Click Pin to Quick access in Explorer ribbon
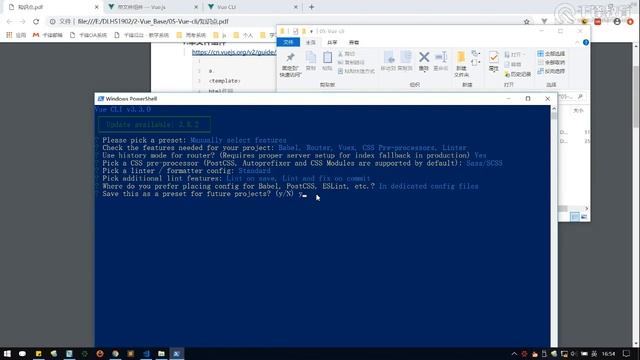640x360 pixels. 290,64
